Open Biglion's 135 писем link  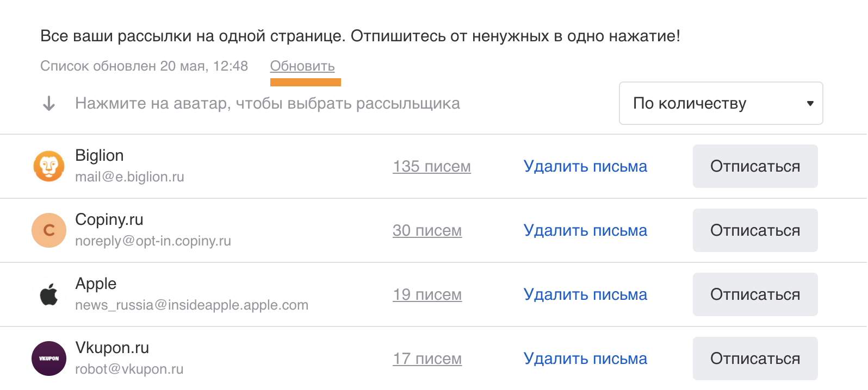click(432, 166)
